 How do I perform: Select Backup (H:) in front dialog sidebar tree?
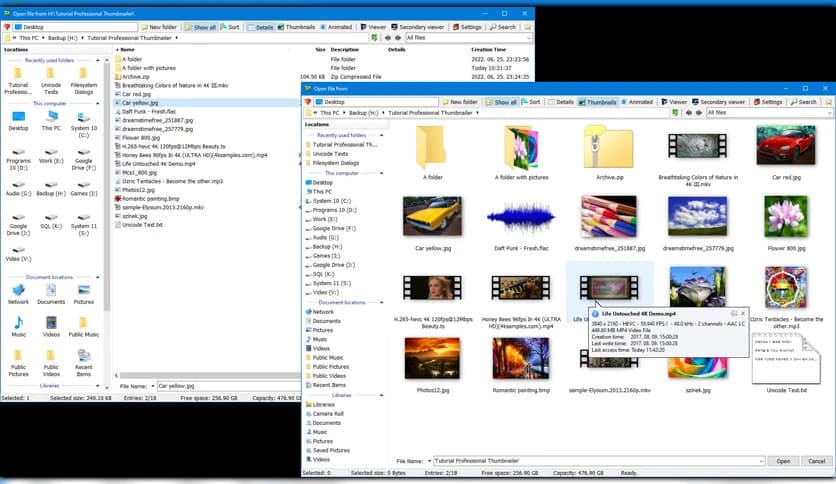pyautogui.click(x=328, y=245)
